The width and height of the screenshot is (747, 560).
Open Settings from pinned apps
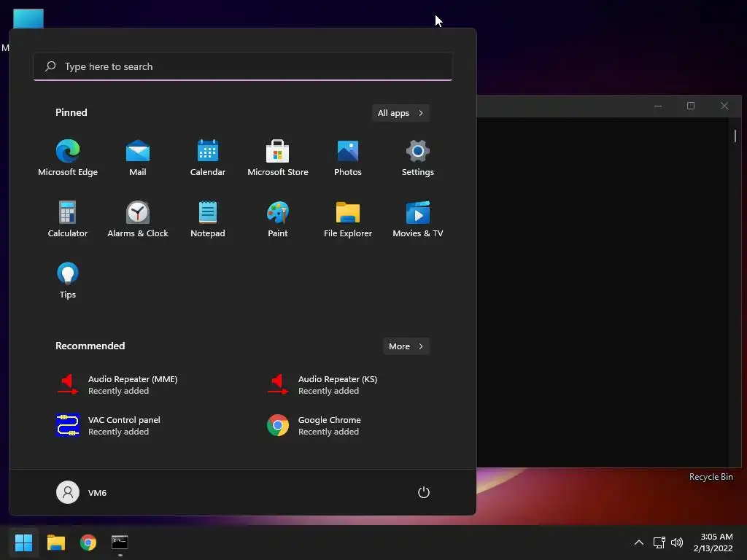pos(418,158)
